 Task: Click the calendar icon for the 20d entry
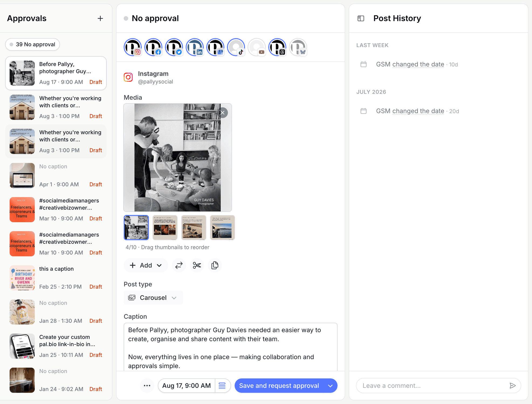point(364,111)
